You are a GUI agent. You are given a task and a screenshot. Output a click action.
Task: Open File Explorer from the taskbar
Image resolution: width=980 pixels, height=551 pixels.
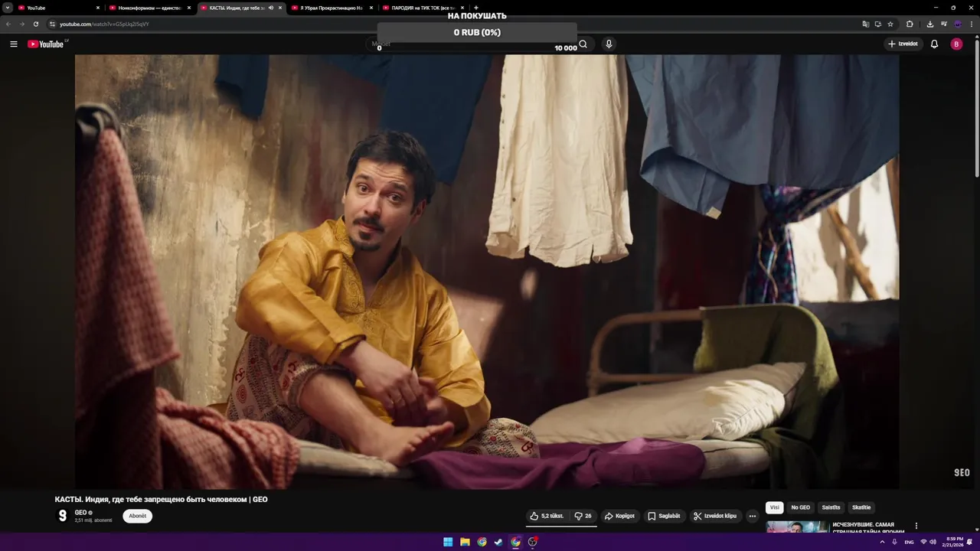(465, 542)
